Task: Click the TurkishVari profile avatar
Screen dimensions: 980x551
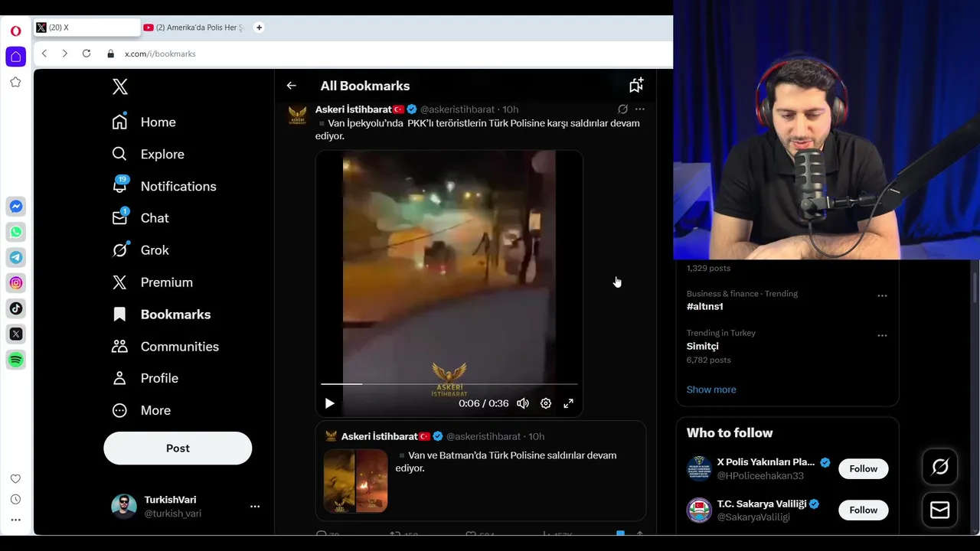Action: coord(124,507)
